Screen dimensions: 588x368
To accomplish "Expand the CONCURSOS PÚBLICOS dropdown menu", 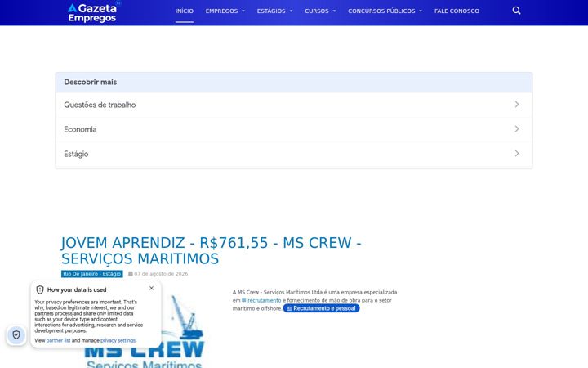I will click(x=385, y=11).
